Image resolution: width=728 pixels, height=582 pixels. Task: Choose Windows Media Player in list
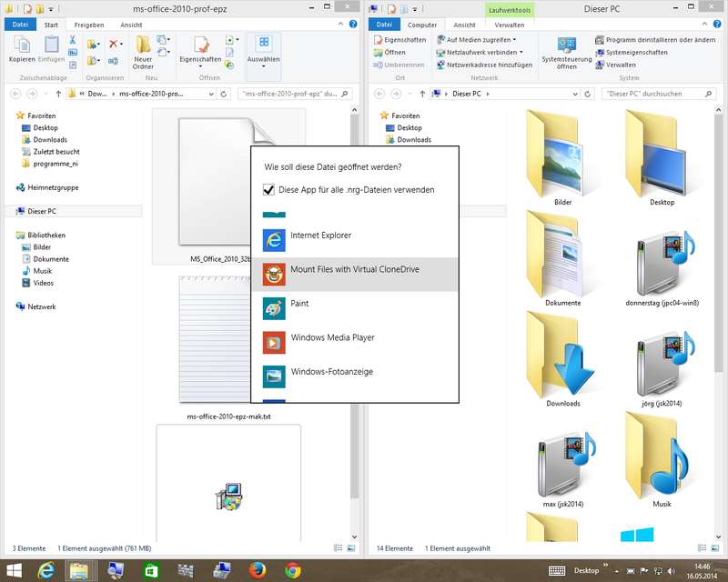coord(332,337)
